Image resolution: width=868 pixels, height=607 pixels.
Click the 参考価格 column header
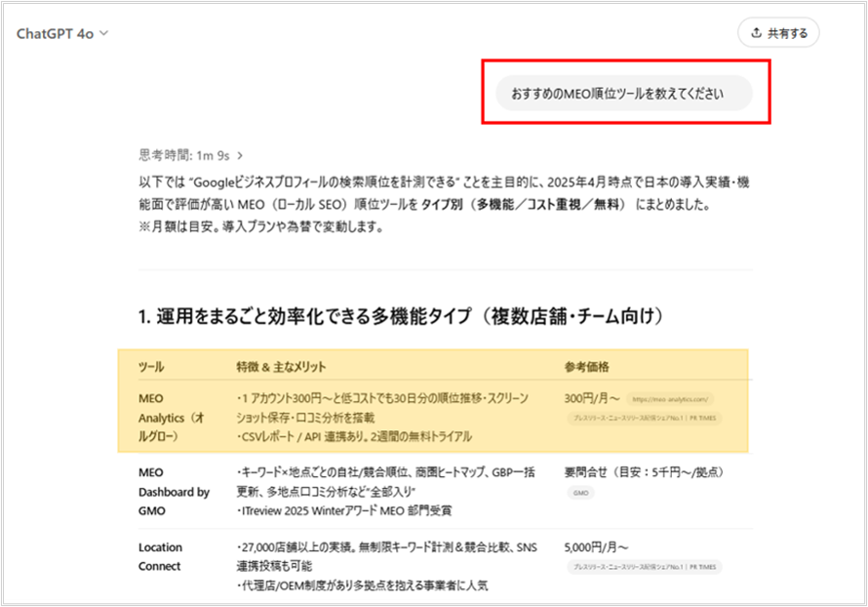click(587, 367)
